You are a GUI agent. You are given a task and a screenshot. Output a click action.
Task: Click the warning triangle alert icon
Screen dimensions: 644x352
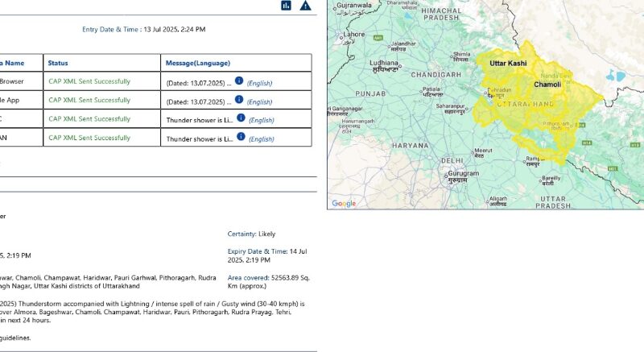click(306, 6)
